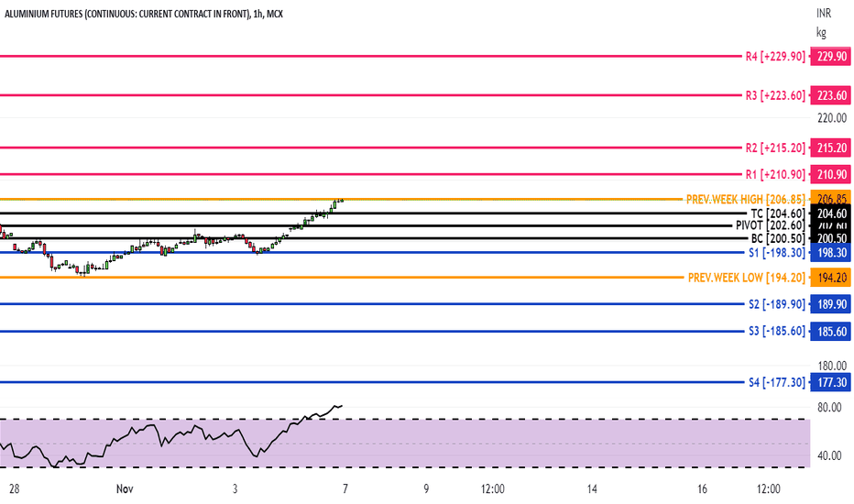
Task: Click the 12:00 marker after date 16
Action: [768, 488]
